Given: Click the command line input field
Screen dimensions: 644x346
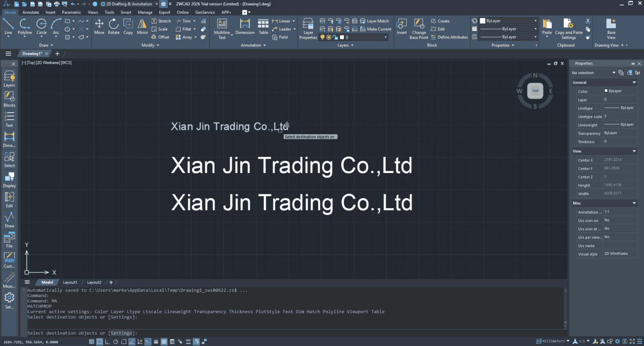Looking at the screenshot, I should pos(302,333).
